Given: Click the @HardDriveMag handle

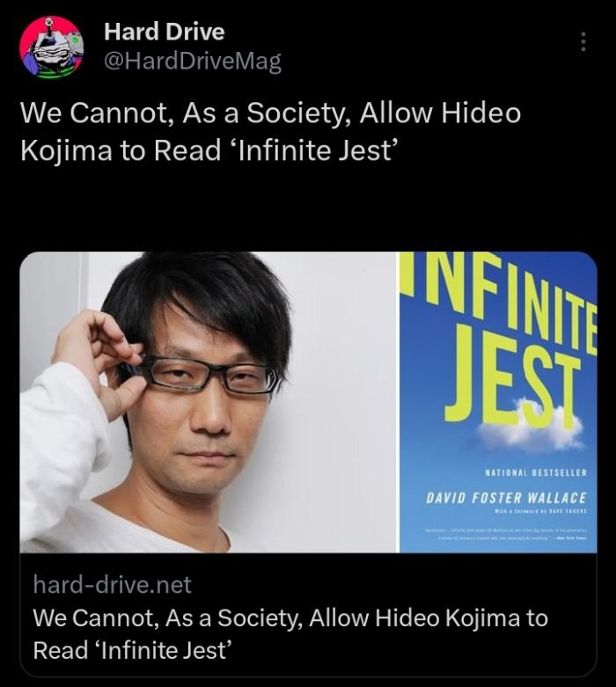Looking at the screenshot, I should [x=193, y=62].
